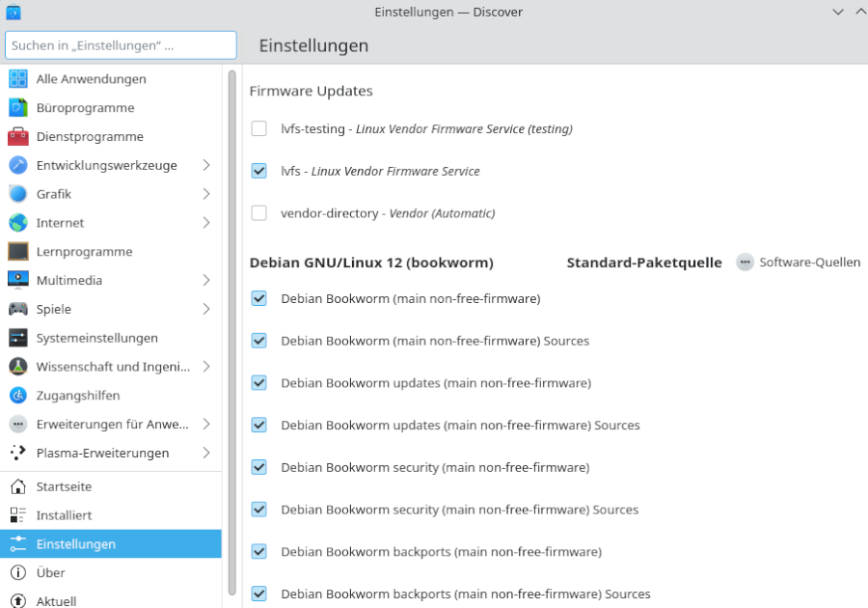Viewport: 868px width, 608px height.
Task: Click the Standard-Paketquelle label
Action: 644,263
